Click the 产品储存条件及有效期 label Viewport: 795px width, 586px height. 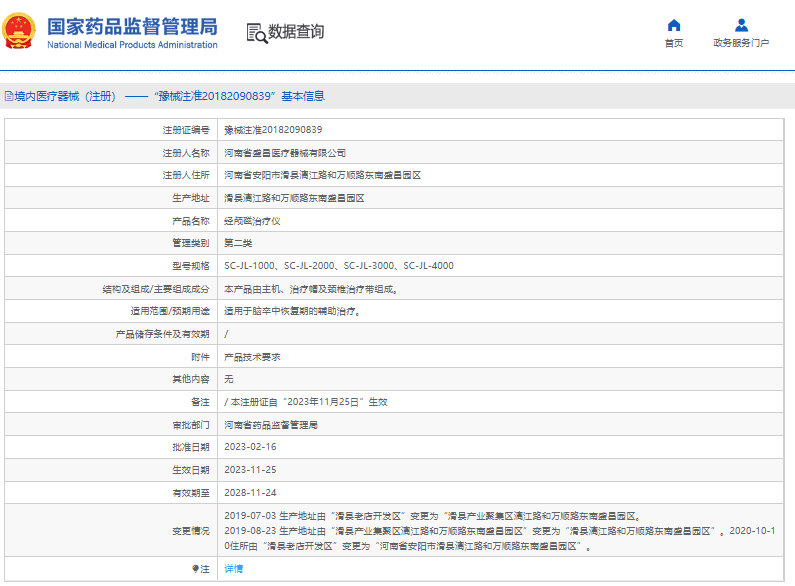click(162, 334)
